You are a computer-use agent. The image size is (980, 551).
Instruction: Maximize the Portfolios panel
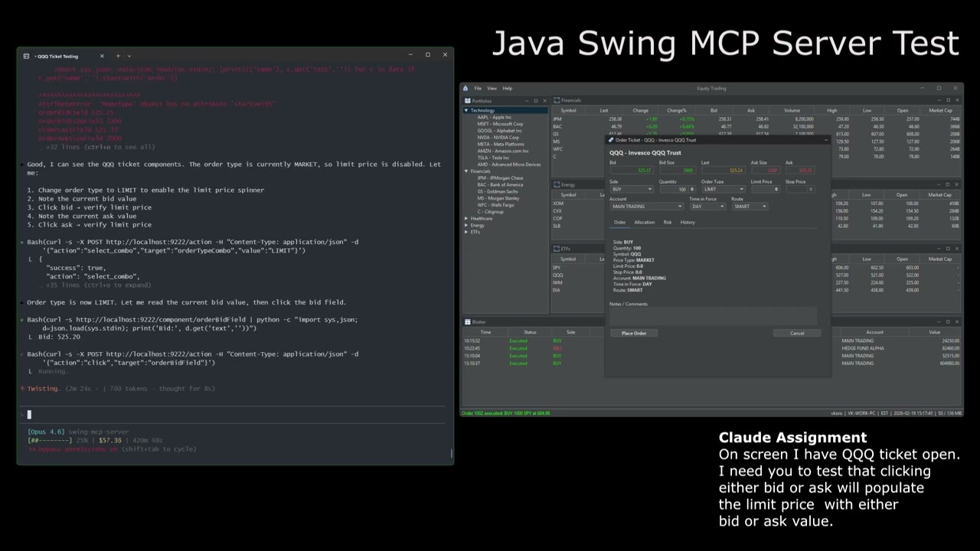535,100
